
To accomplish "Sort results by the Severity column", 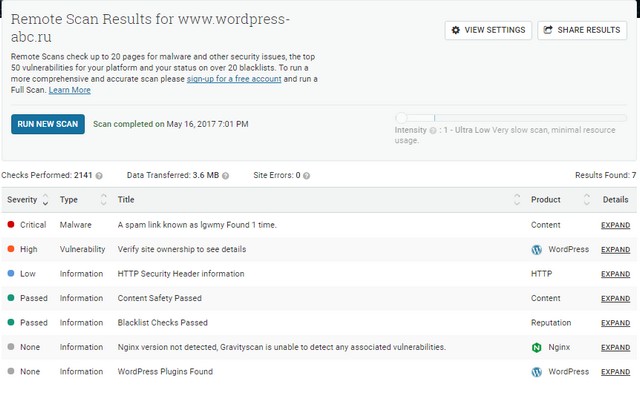I will coord(46,200).
